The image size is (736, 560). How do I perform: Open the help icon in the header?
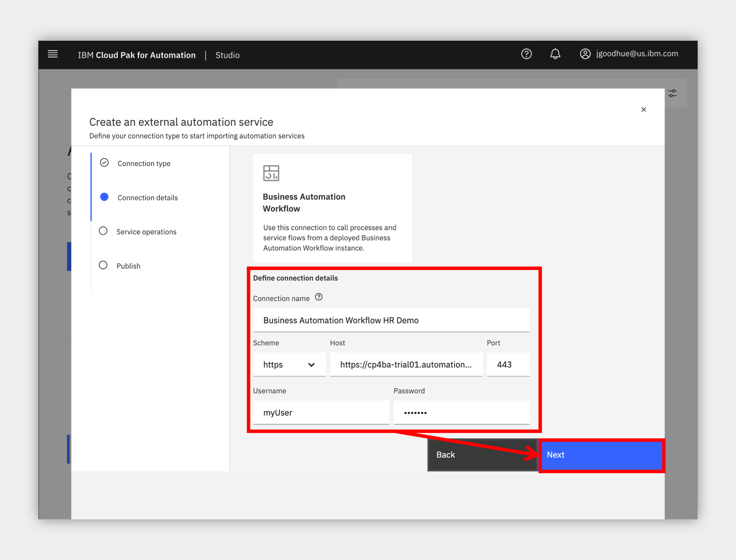tap(526, 54)
